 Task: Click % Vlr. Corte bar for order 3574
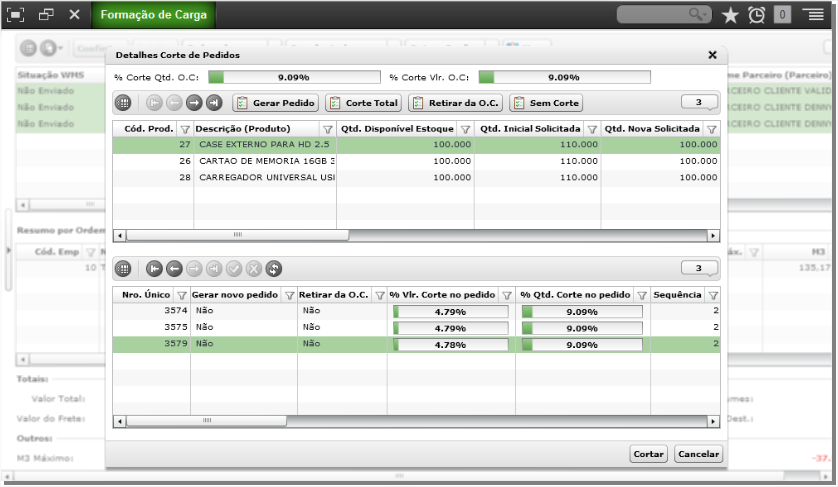tap(451, 312)
